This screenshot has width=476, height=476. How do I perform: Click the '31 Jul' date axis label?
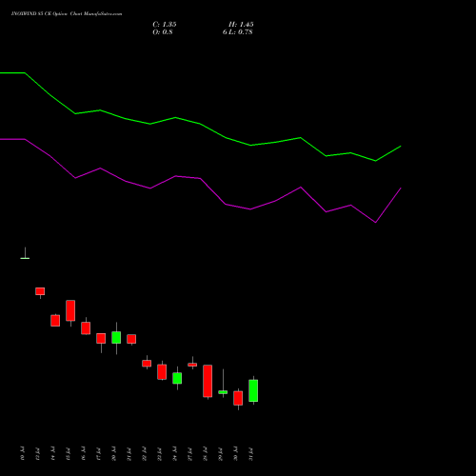point(251,454)
